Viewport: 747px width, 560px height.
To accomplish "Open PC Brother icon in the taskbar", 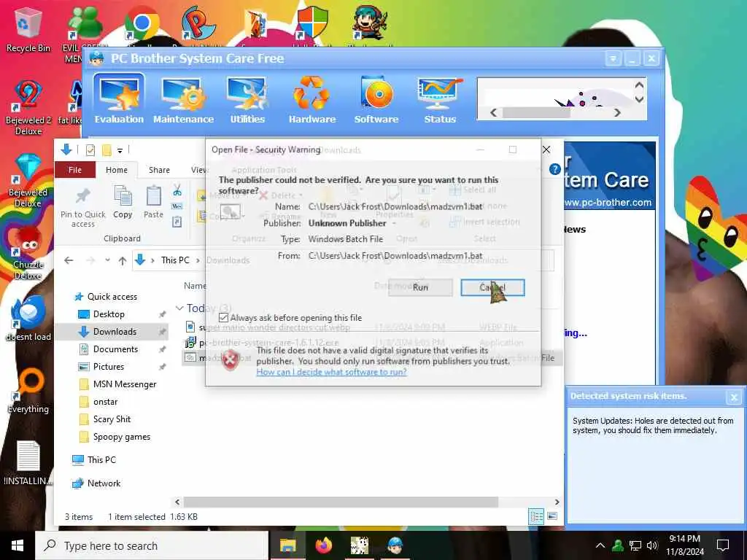I will click(x=395, y=545).
